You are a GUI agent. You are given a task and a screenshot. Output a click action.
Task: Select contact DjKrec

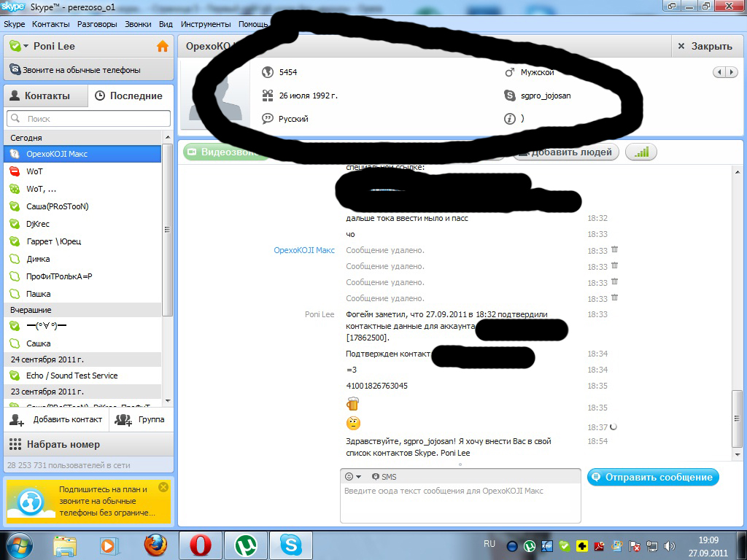pos(82,224)
